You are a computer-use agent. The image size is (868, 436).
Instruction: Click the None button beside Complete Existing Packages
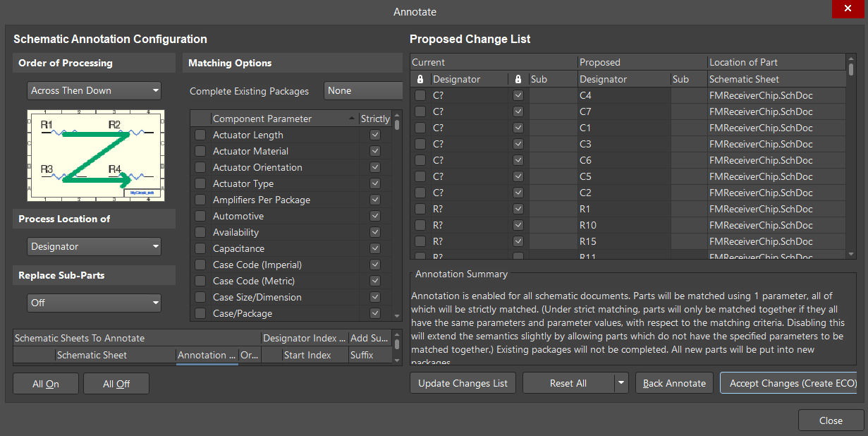(x=363, y=90)
